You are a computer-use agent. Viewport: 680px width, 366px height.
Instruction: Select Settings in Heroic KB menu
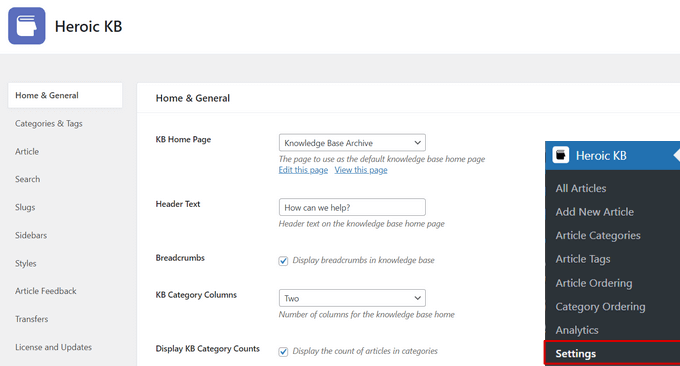[612, 353]
